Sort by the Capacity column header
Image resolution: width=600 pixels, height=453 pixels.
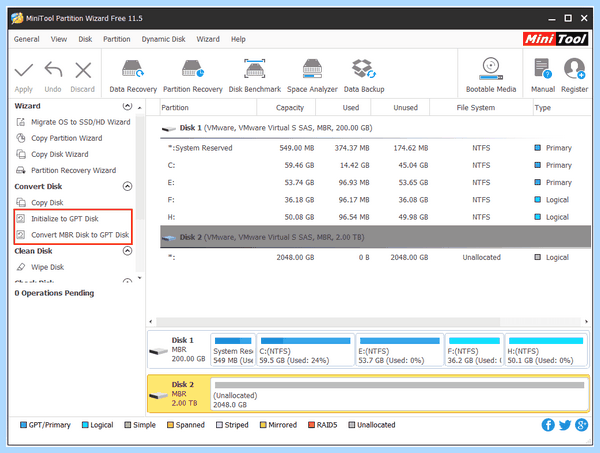click(286, 108)
